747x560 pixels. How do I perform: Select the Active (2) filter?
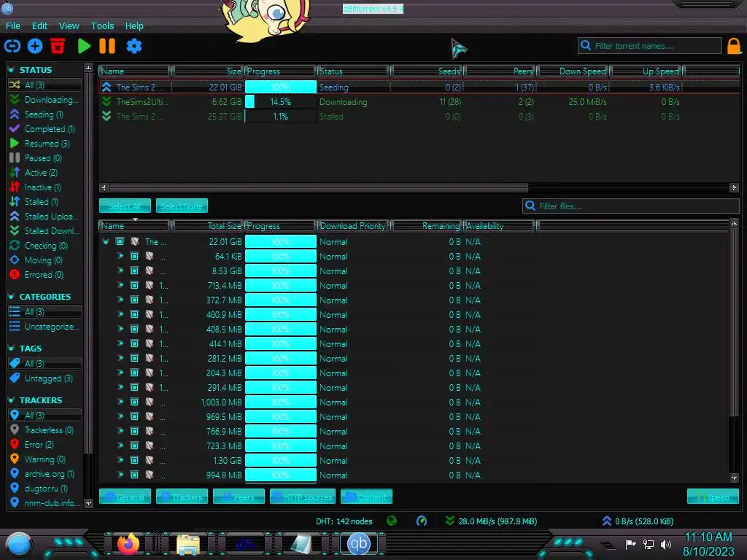click(44, 173)
